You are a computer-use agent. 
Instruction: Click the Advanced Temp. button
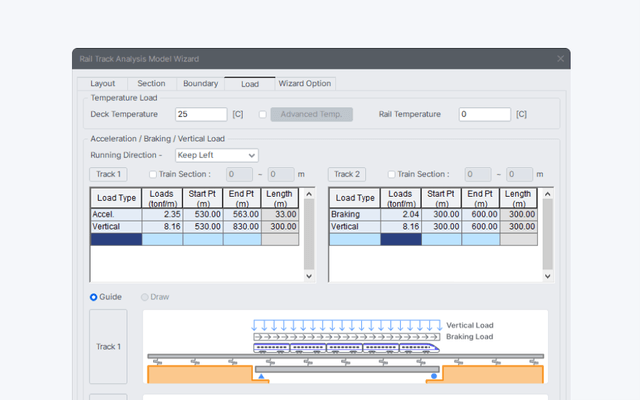311,114
